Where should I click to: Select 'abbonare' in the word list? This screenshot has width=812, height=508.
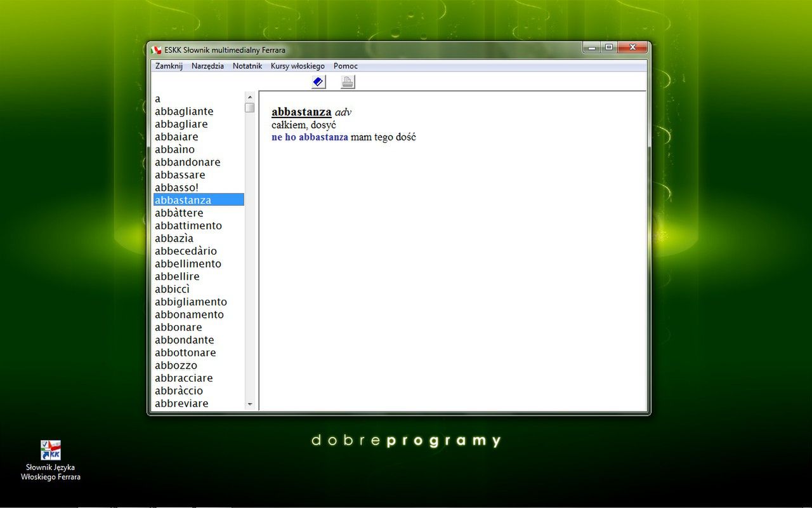coord(199,327)
